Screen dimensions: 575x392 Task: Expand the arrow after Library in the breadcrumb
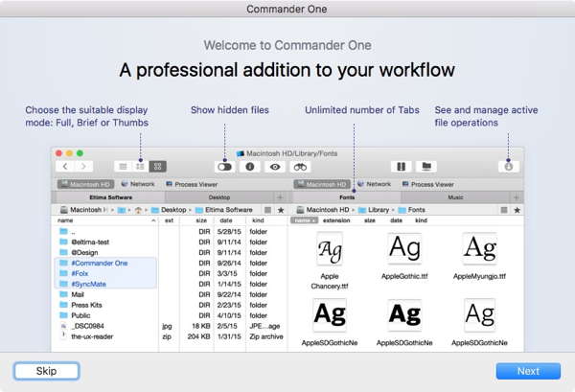(393, 210)
